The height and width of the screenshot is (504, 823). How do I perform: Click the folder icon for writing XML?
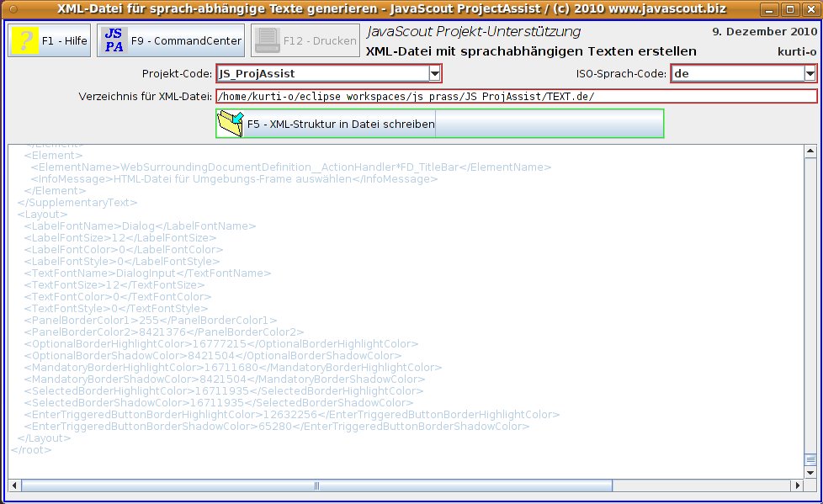(x=230, y=124)
